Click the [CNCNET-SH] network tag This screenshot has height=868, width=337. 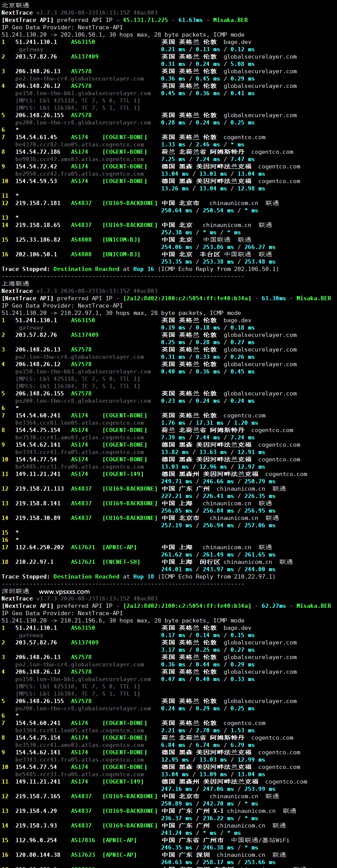pyautogui.click(x=121, y=562)
